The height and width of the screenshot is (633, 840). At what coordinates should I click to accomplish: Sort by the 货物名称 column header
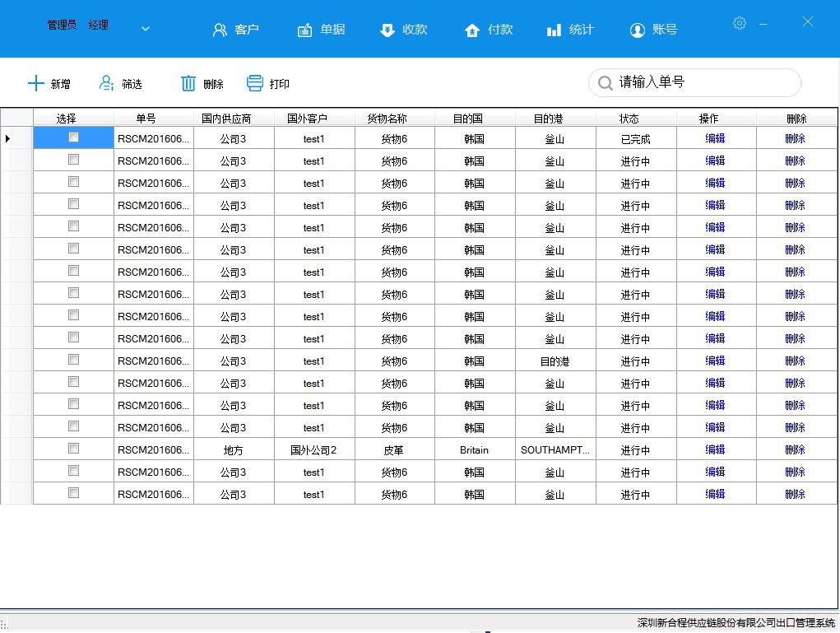tap(395, 118)
